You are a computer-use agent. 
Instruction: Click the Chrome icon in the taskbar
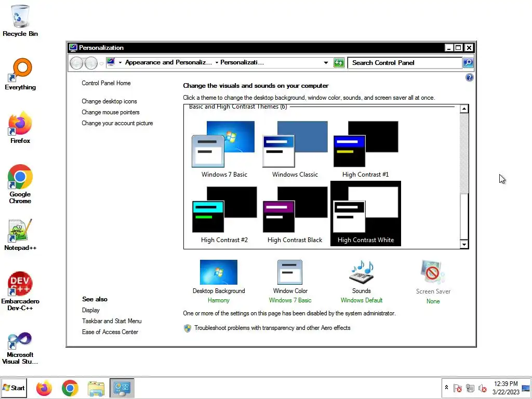(70, 388)
